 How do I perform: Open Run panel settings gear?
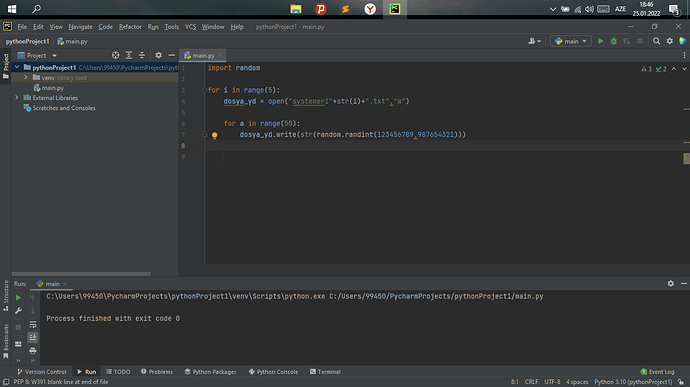coord(670,284)
